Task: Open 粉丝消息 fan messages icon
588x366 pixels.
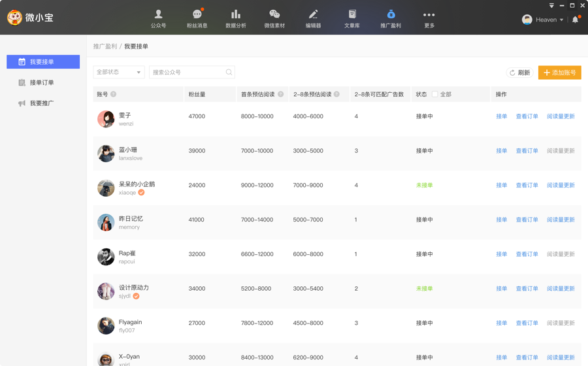Action: pyautogui.click(x=197, y=14)
